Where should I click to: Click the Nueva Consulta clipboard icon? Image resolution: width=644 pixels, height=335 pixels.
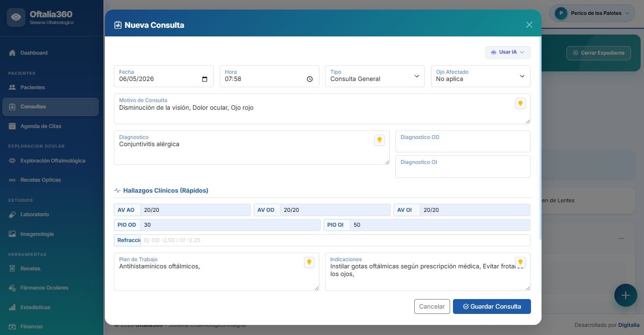[118, 25]
